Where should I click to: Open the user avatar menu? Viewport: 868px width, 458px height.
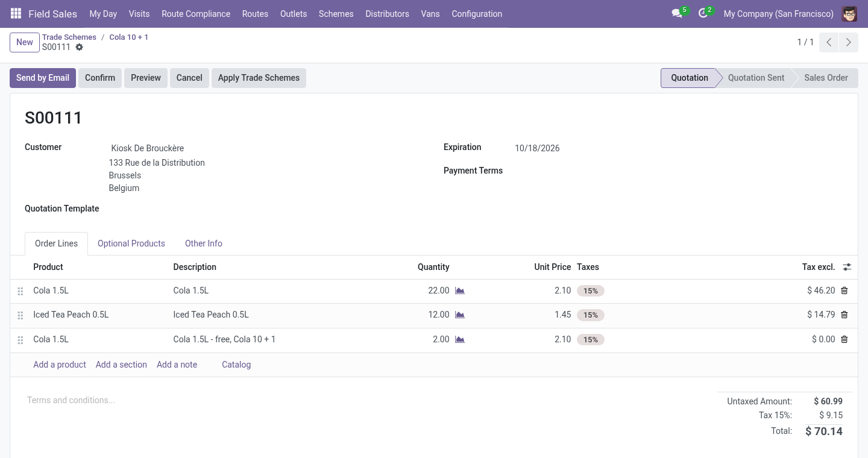(x=849, y=13)
